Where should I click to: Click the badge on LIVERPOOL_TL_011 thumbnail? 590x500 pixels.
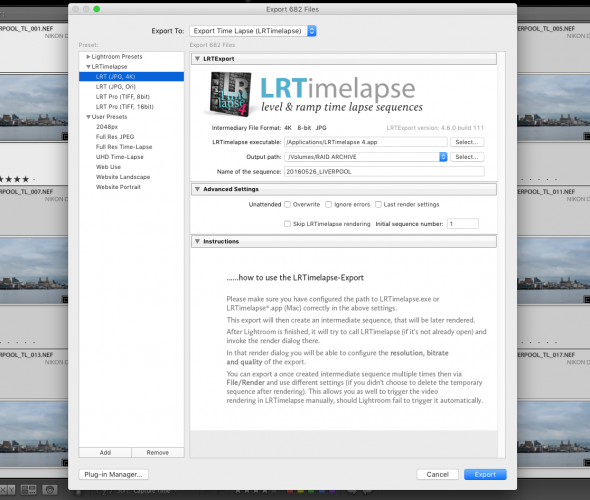[587, 299]
